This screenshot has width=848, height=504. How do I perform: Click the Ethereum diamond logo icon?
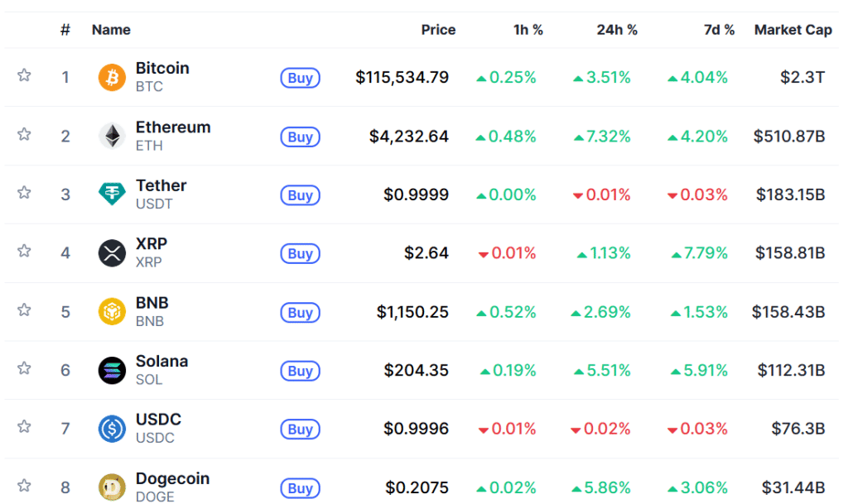pyautogui.click(x=112, y=137)
